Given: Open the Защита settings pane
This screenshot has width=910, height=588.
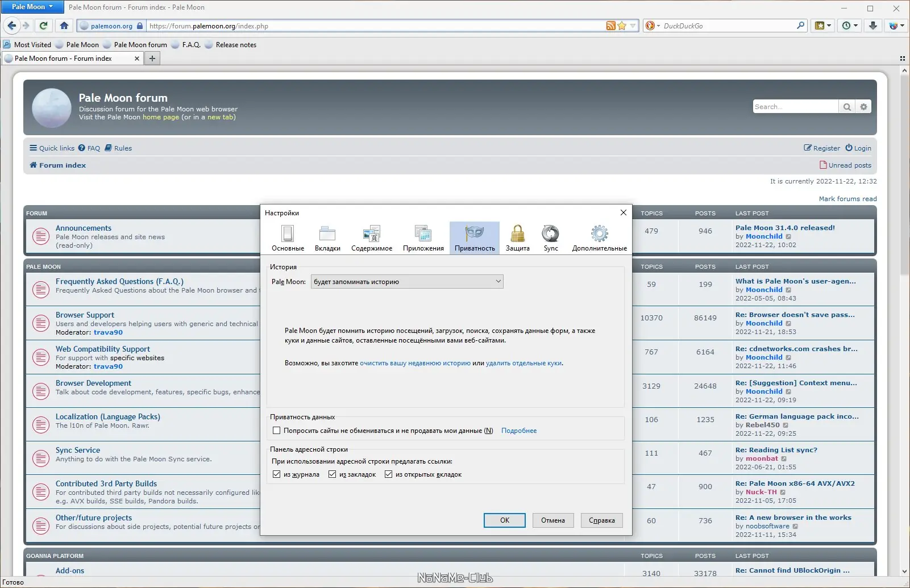Looking at the screenshot, I should pyautogui.click(x=518, y=238).
